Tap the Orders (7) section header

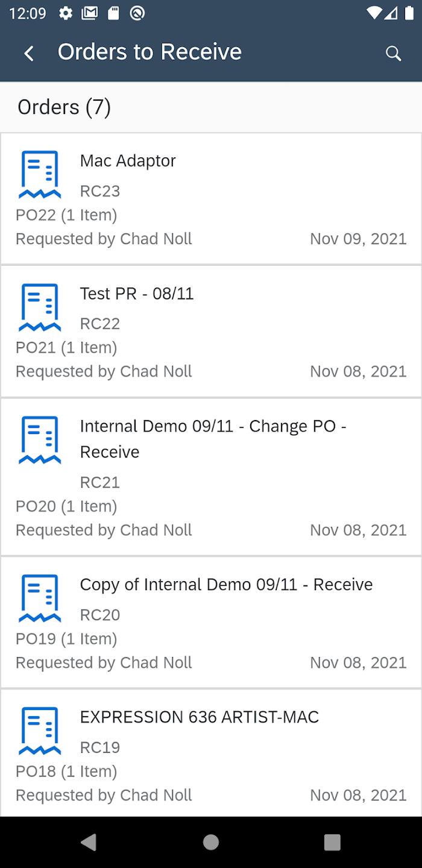[x=65, y=107]
